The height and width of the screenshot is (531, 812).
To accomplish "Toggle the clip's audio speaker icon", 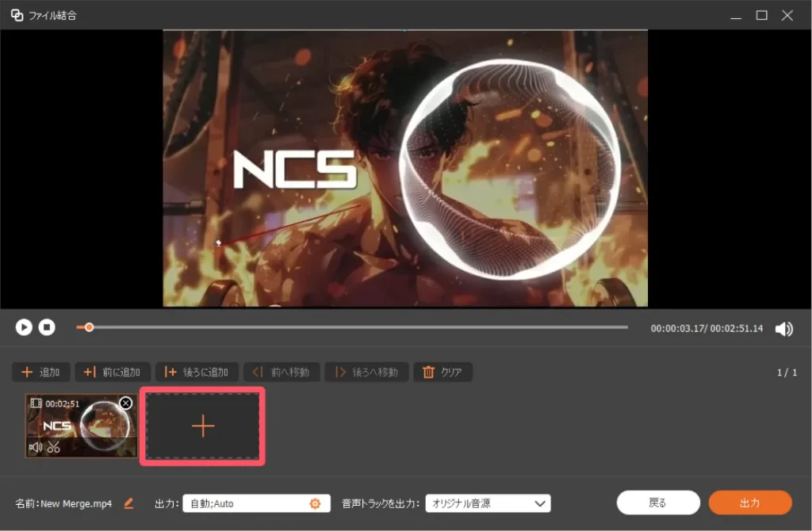I will click(36, 447).
